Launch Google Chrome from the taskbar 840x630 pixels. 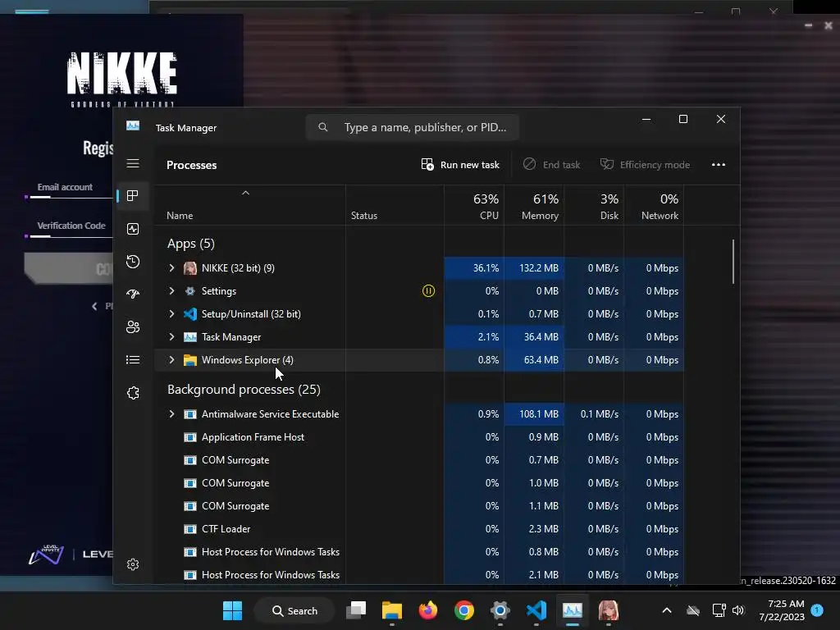(464, 610)
